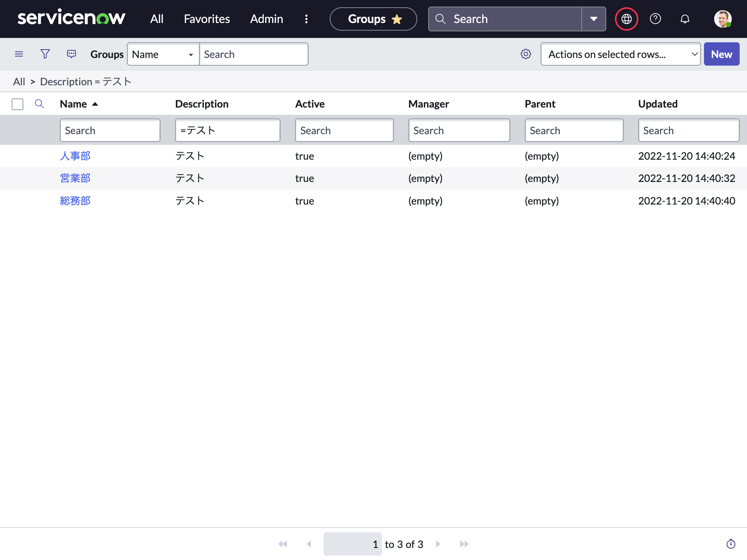
Task: Open the language globe icon
Action: click(626, 19)
